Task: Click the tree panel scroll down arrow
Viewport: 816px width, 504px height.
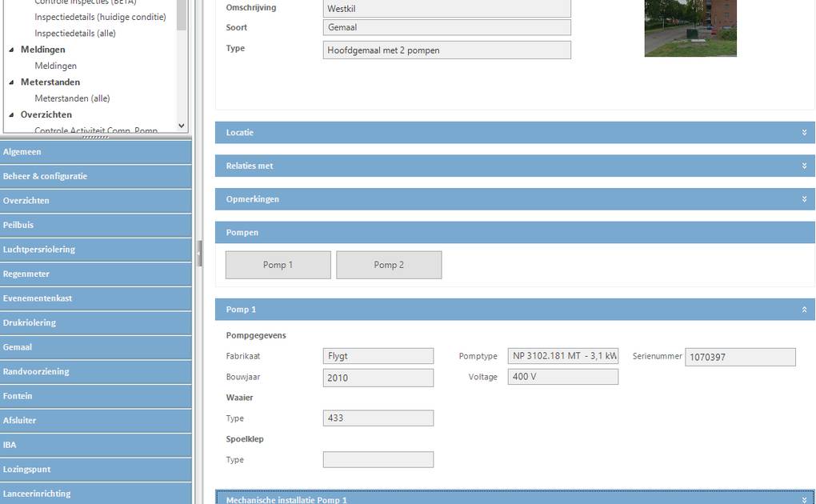Action: pos(182,126)
